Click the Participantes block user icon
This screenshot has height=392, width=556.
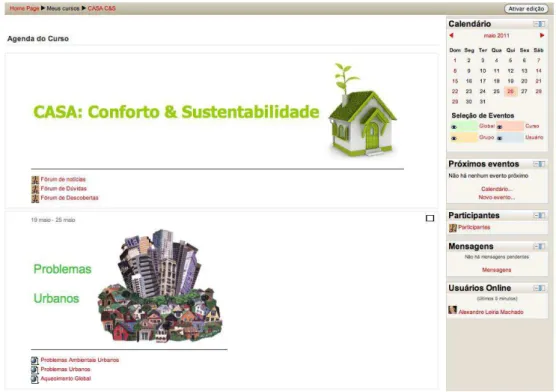[x=452, y=228]
